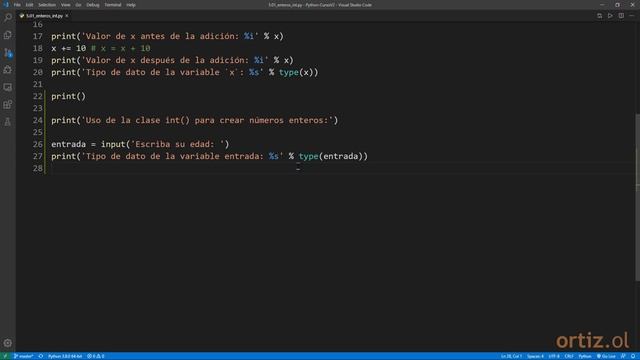Click the VS Code logo icon
This screenshot has width=640, height=360.
tap(6, 5)
